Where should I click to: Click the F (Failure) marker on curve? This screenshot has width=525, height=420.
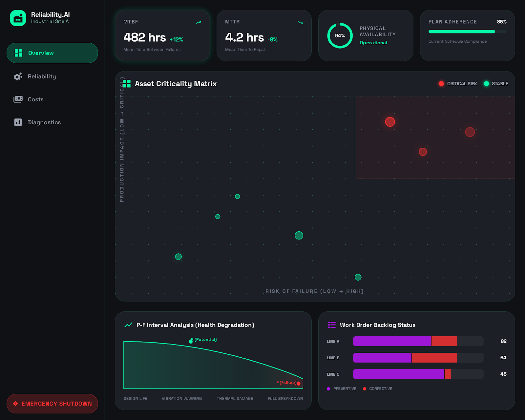(x=299, y=384)
